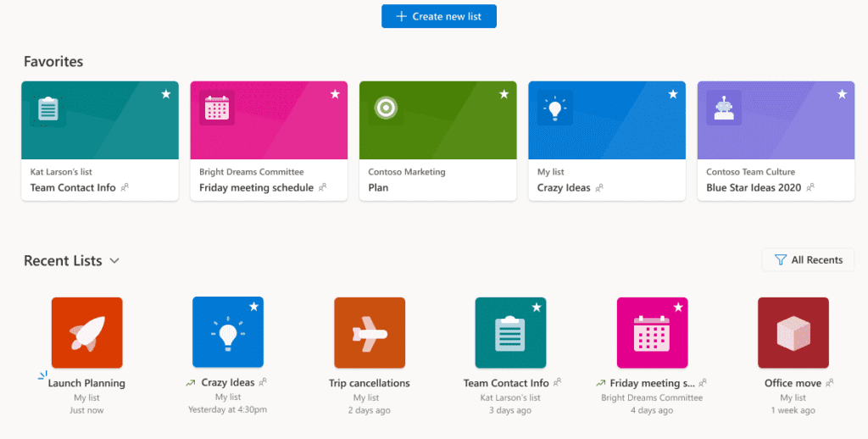
Task: Click the Plan card title
Action: click(378, 187)
